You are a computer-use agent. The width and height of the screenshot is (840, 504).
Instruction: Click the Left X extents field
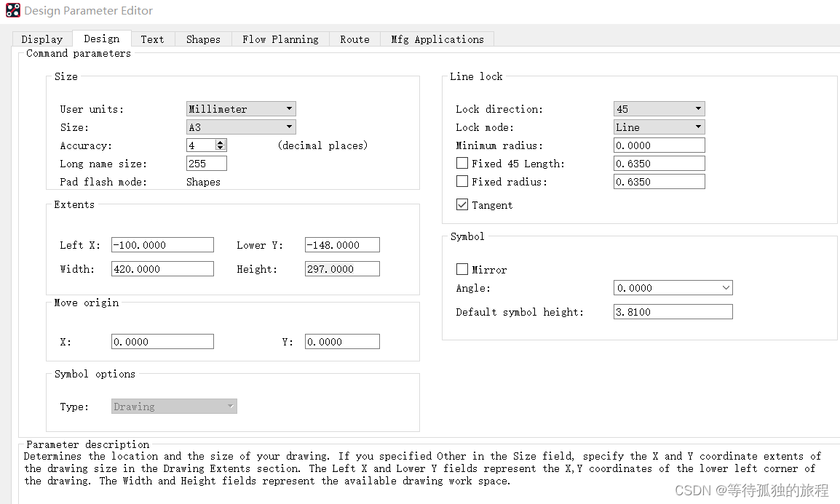pos(162,245)
